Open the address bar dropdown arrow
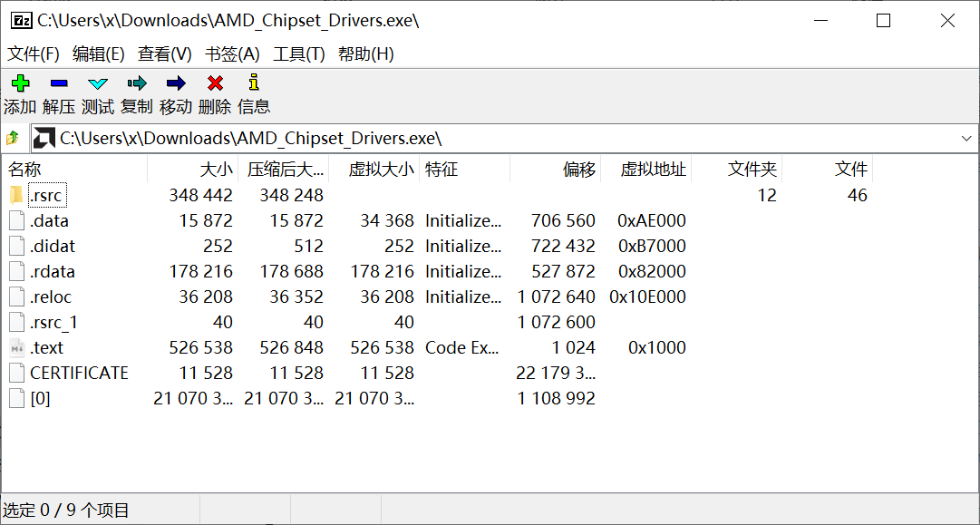980x525 pixels. [x=966, y=138]
